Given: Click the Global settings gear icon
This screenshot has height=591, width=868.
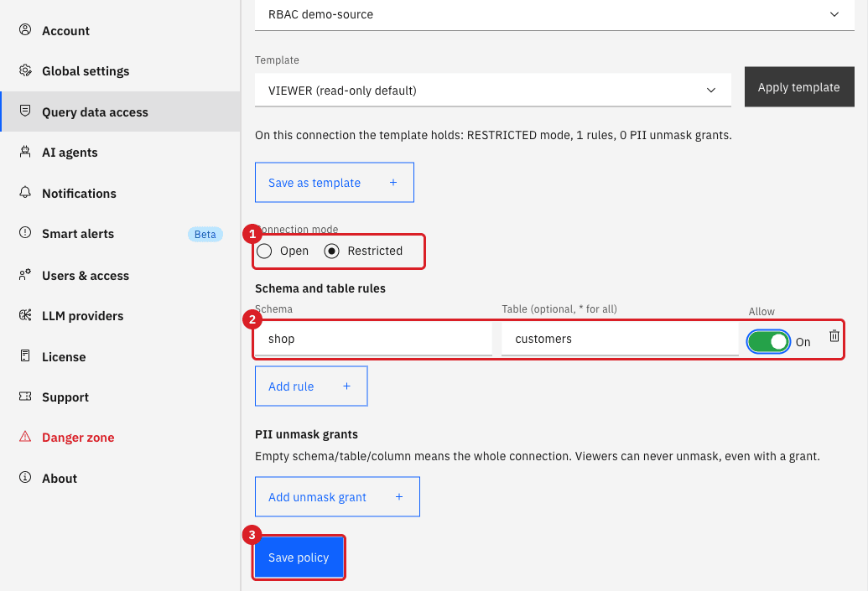Looking at the screenshot, I should point(25,70).
